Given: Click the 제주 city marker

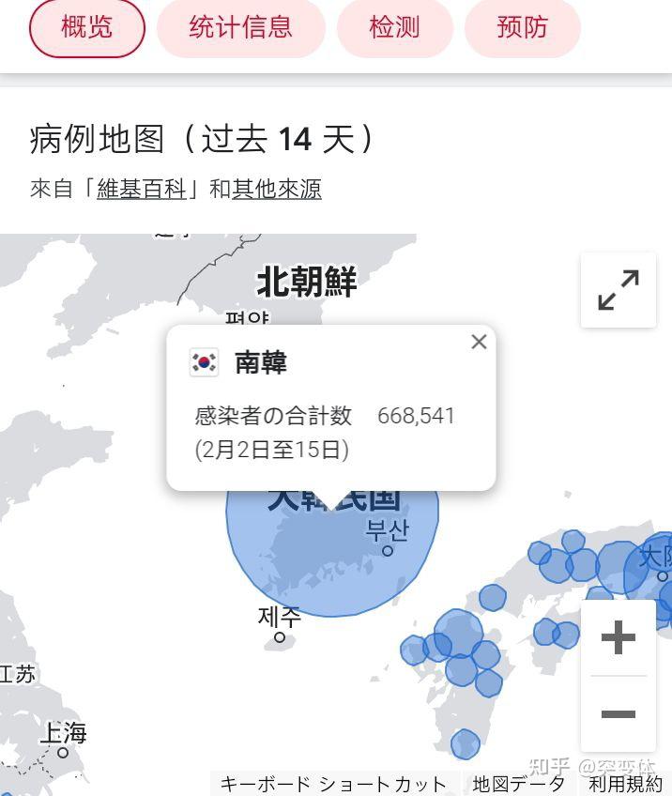Looking at the screenshot, I should click(280, 637).
